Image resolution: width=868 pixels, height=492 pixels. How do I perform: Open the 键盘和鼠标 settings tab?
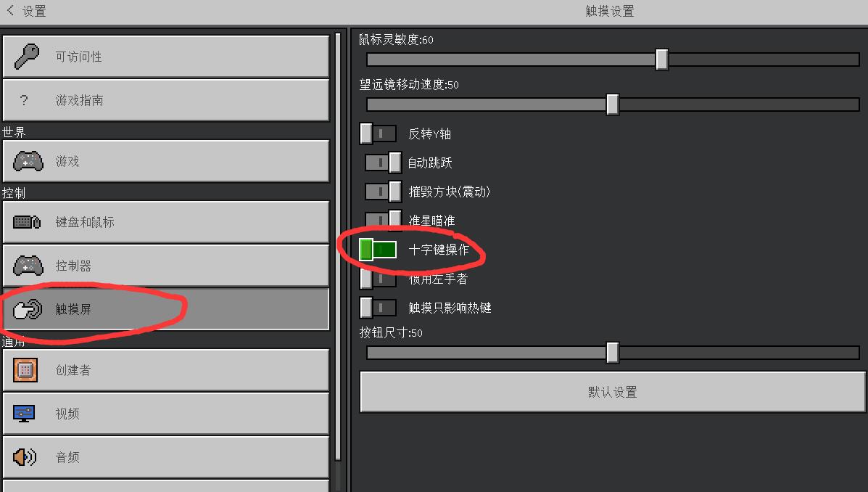(x=166, y=222)
